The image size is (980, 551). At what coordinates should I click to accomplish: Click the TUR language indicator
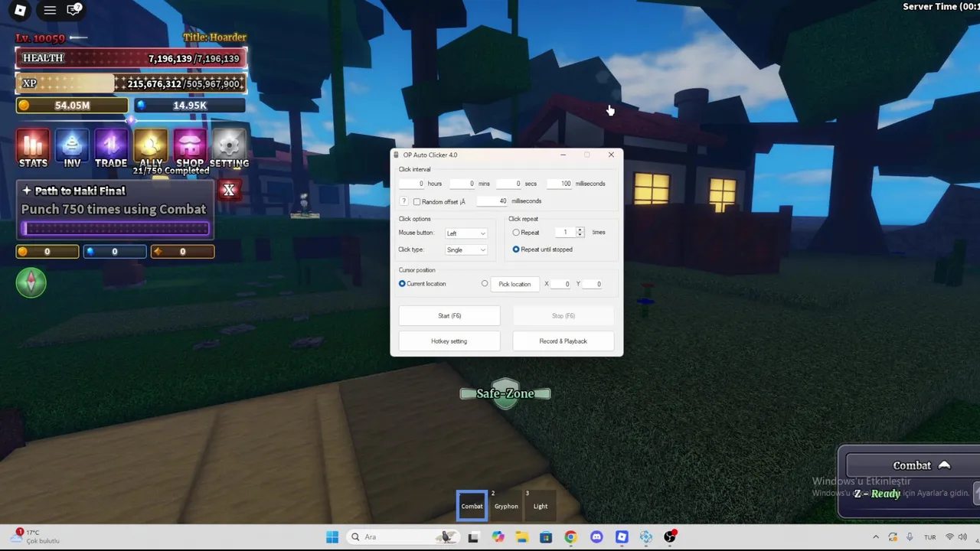tap(930, 537)
